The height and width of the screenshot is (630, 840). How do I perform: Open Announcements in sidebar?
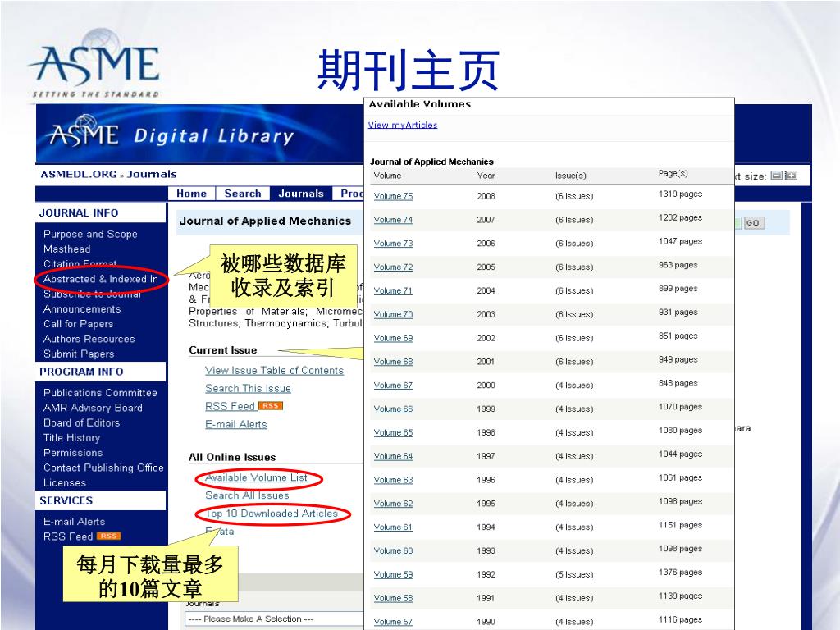point(82,309)
